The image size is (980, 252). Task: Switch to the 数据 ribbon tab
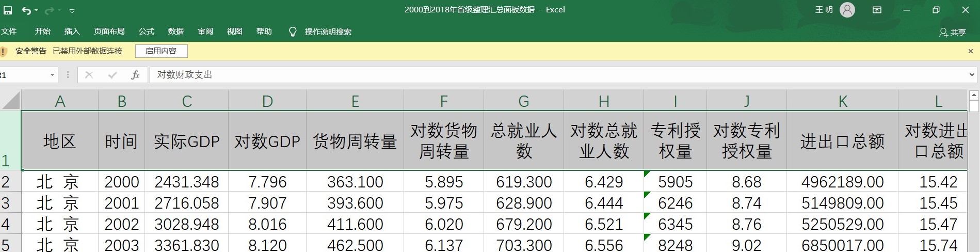point(176,31)
